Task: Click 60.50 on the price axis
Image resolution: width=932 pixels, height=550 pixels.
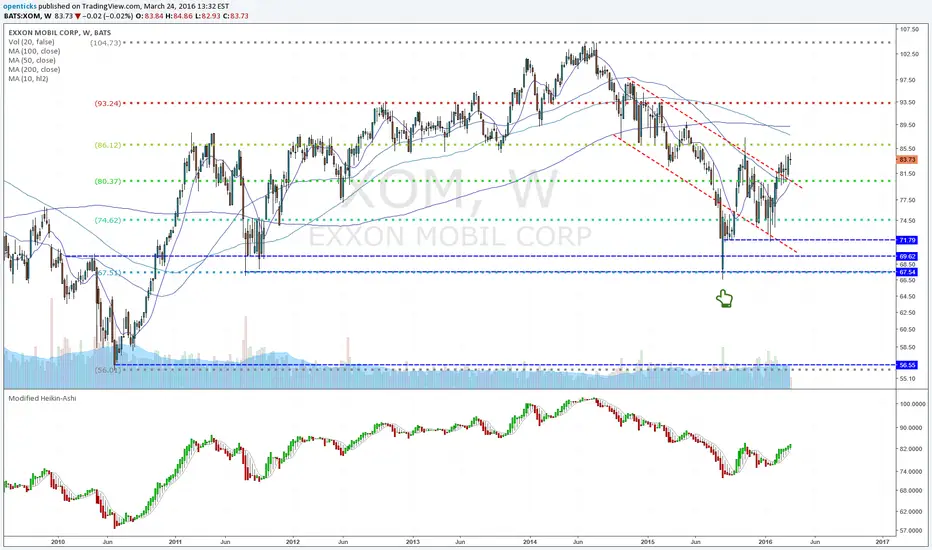Action: [x=908, y=329]
